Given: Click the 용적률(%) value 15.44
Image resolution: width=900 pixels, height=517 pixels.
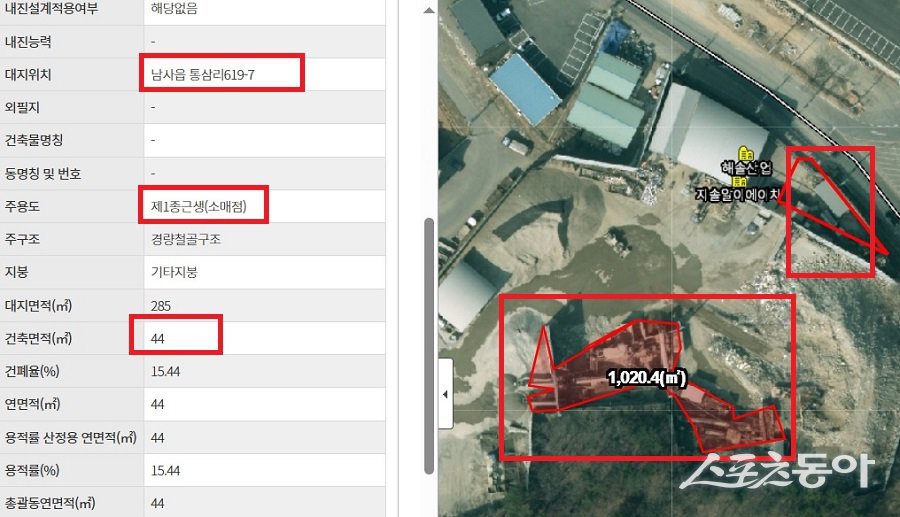Looking at the screenshot, I should click(165, 471).
